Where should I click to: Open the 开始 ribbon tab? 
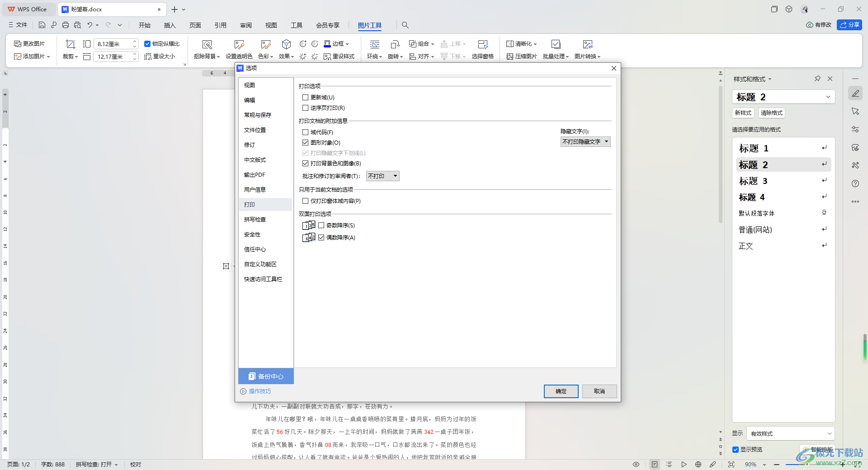pos(145,25)
